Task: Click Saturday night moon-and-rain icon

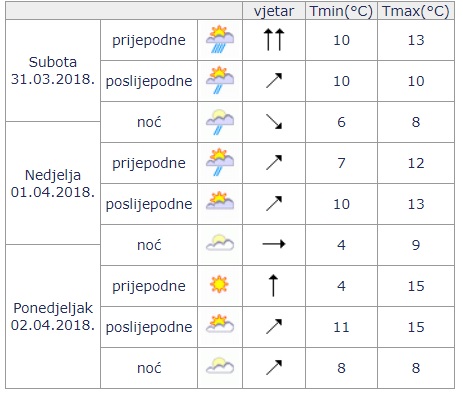Action: 220,122
